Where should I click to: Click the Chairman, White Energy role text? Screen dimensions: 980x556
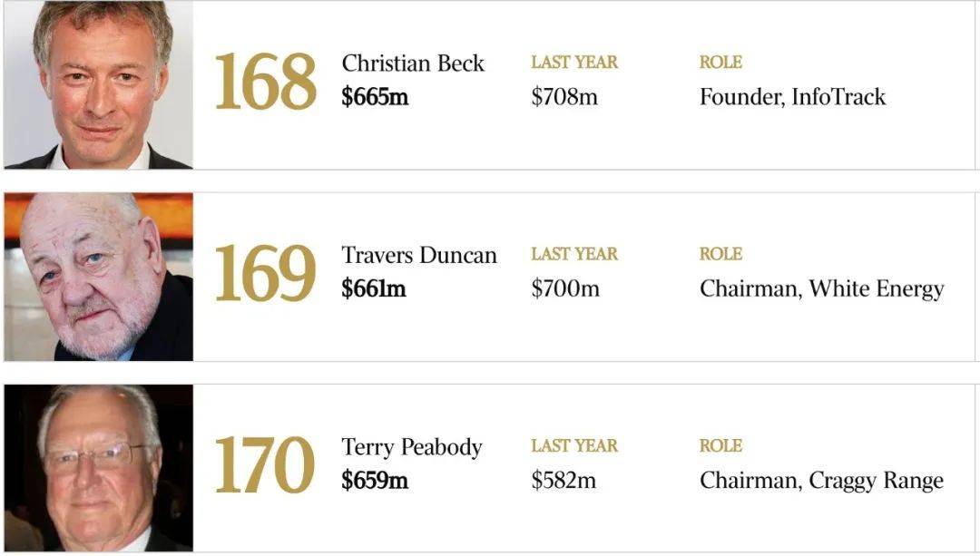(x=822, y=289)
